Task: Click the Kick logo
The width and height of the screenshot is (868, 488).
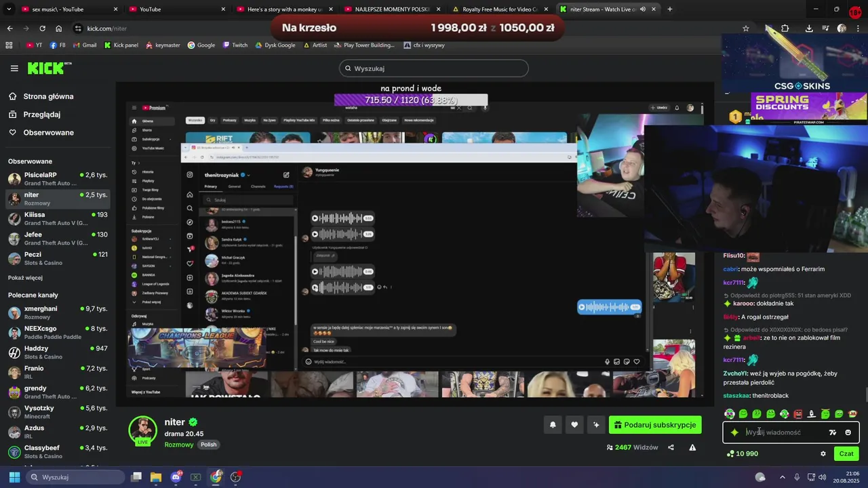Action: (50, 68)
